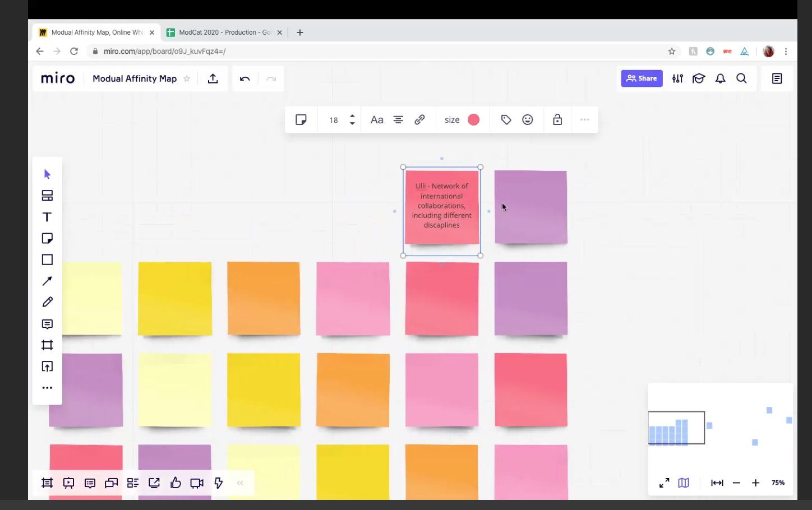
Task: Select the Pen drawing tool
Action: pos(47,302)
